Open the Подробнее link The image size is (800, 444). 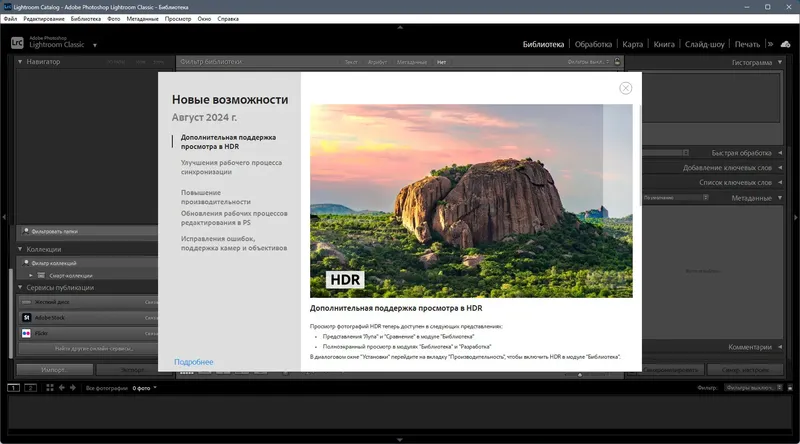[x=193, y=362]
